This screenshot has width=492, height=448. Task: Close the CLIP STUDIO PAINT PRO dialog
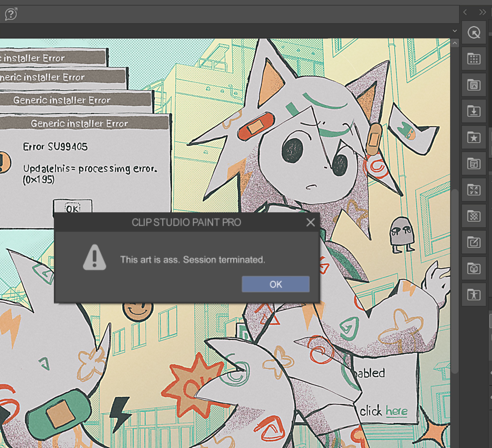tap(310, 222)
